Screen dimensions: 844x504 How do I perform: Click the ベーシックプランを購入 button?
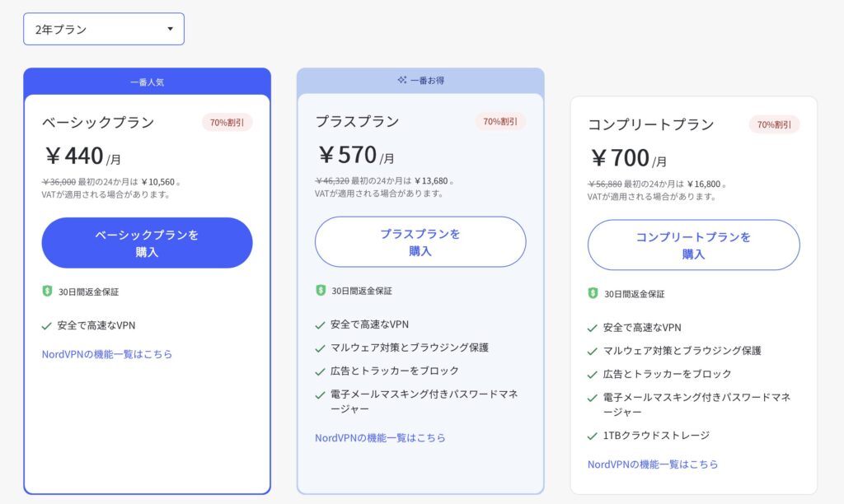(x=147, y=243)
